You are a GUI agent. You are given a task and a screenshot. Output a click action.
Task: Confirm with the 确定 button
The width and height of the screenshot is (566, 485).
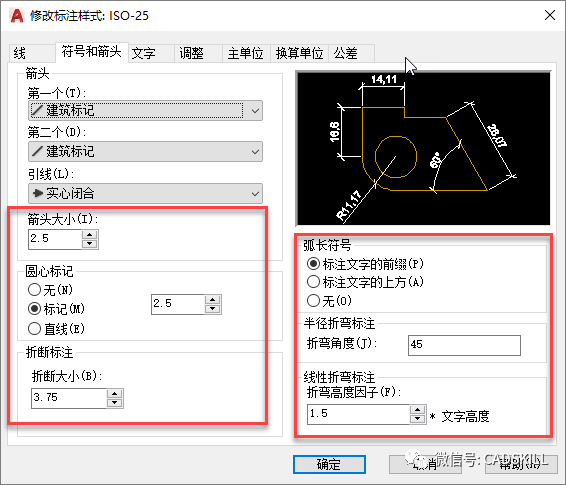329,464
